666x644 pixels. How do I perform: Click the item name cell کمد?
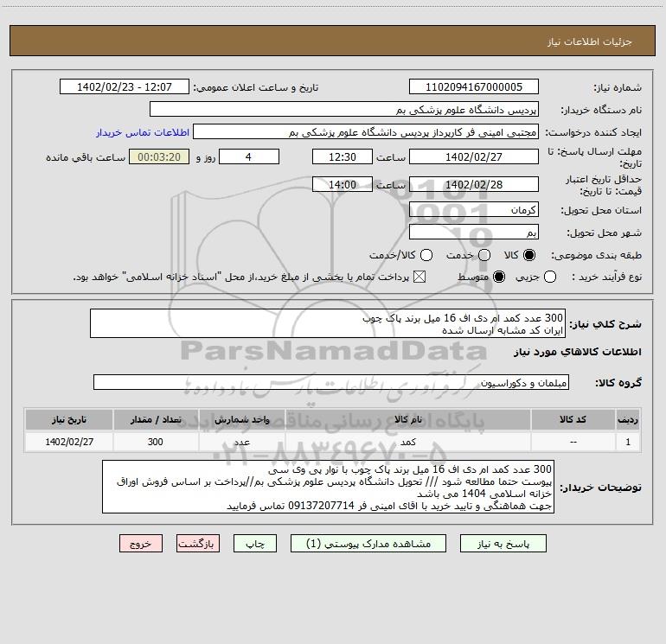pos(407,442)
